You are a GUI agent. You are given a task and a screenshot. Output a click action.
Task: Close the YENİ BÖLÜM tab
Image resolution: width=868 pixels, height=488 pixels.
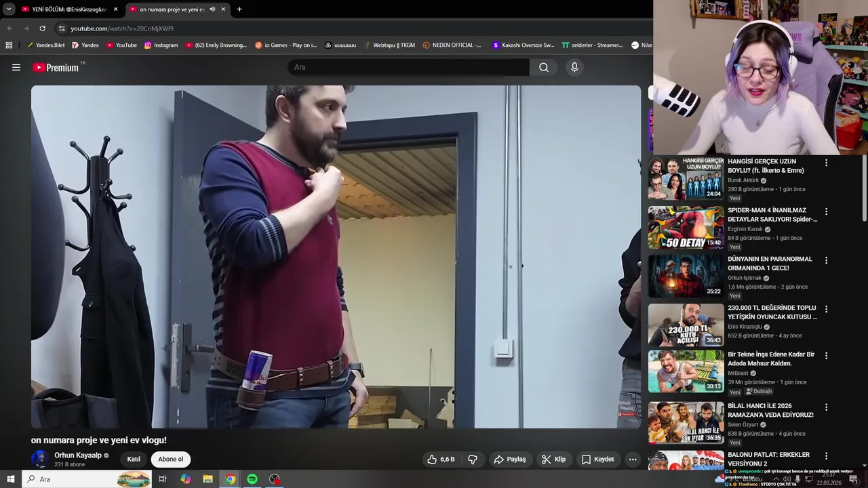coord(116,9)
